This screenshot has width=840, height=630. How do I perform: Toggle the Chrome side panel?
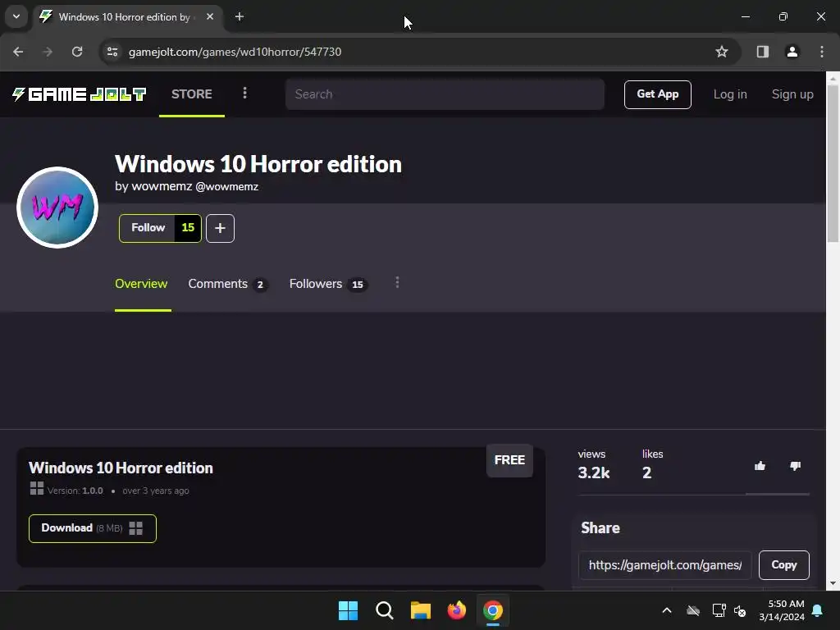762,52
